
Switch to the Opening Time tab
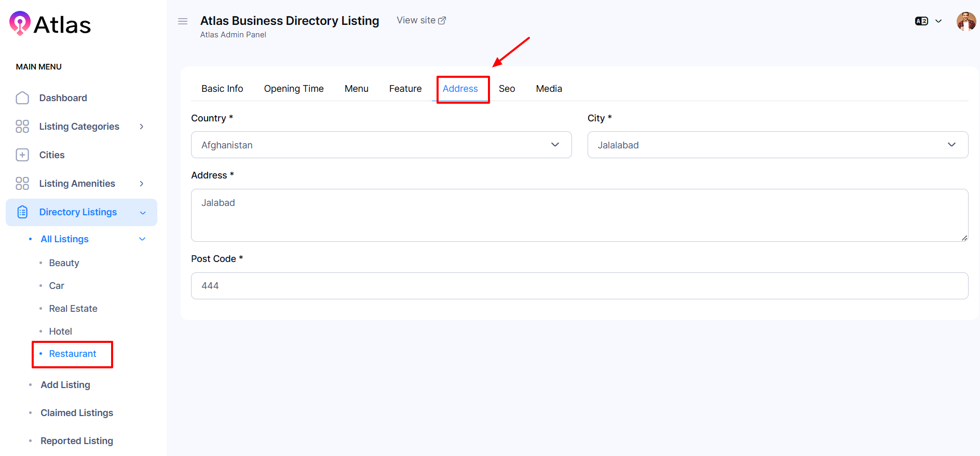pos(293,89)
